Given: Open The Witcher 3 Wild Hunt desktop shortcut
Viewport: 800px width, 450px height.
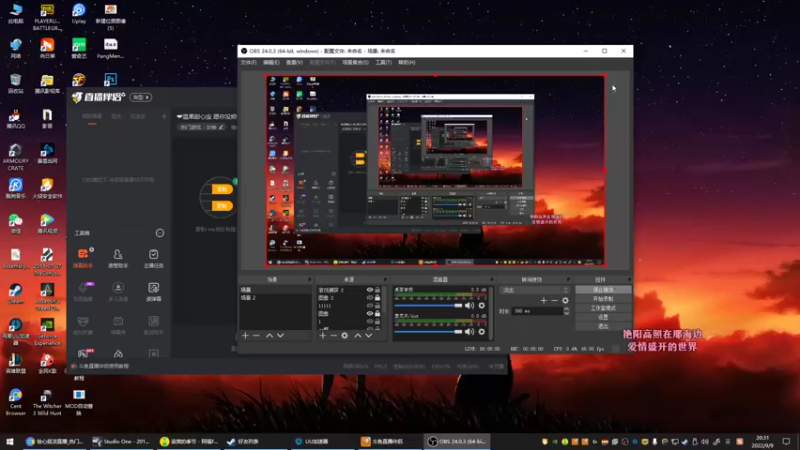Looking at the screenshot, I should click(x=47, y=403).
